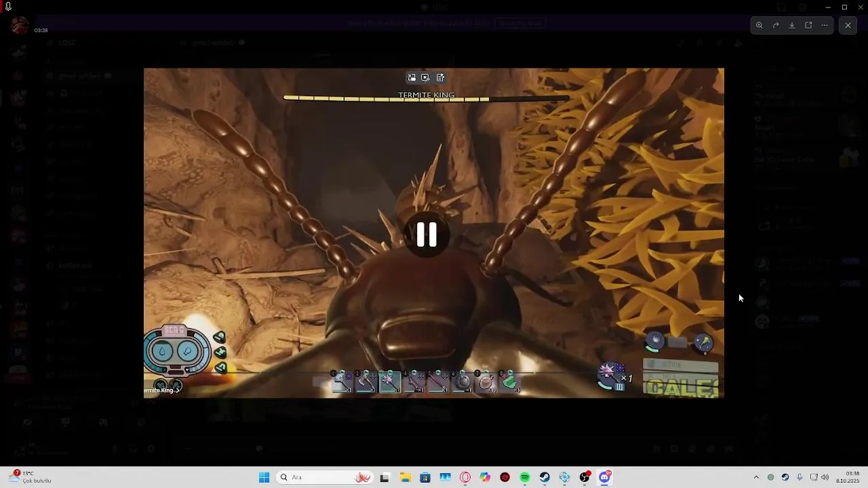868x488 pixels.
Task: Pause the Termite King video clip
Action: point(427,235)
